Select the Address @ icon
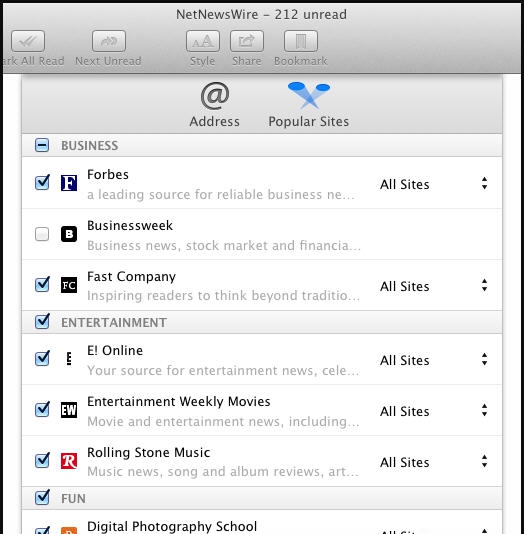This screenshot has height=534, width=524. [x=215, y=95]
